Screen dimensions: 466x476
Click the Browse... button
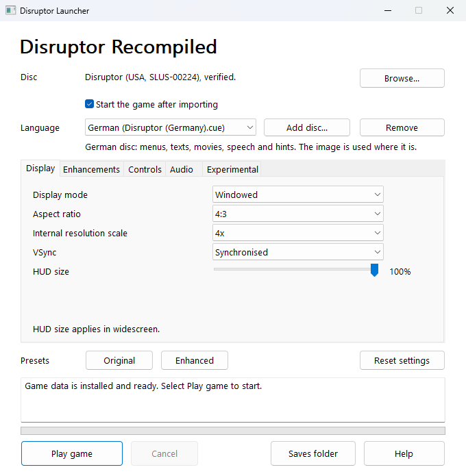pyautogui.click(x=402, y=78)
